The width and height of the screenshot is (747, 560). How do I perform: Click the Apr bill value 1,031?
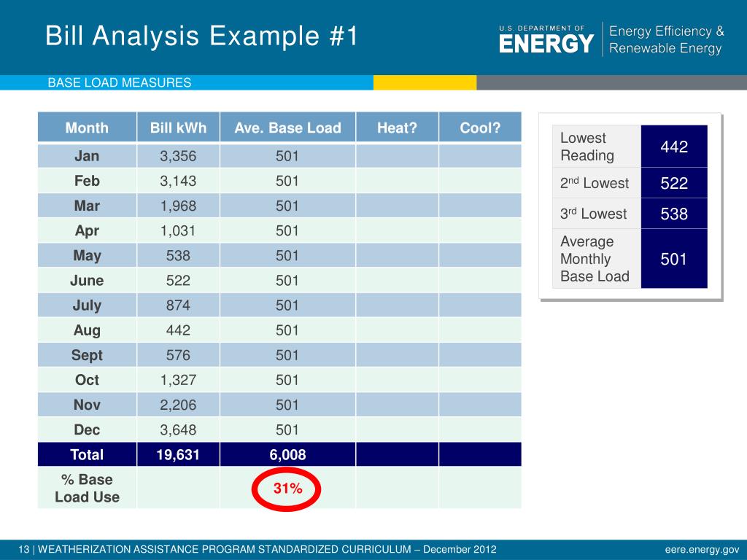[178, 231]
